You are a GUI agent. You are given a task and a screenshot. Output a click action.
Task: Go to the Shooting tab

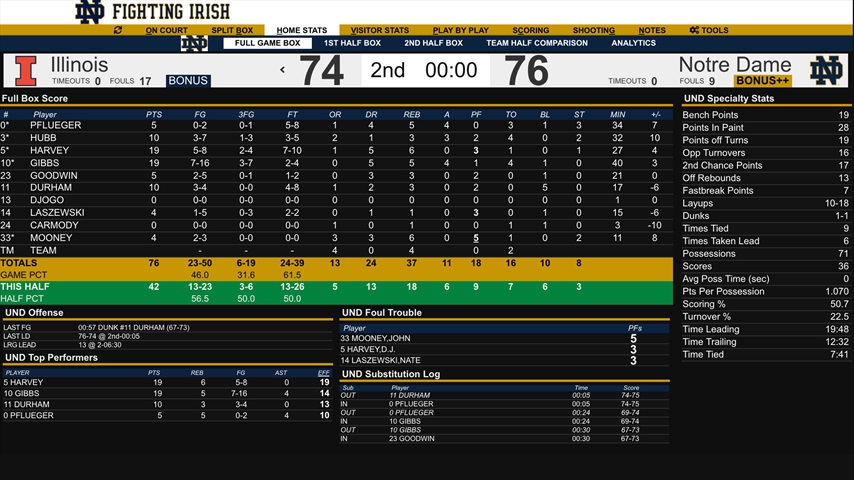(594, 30)
